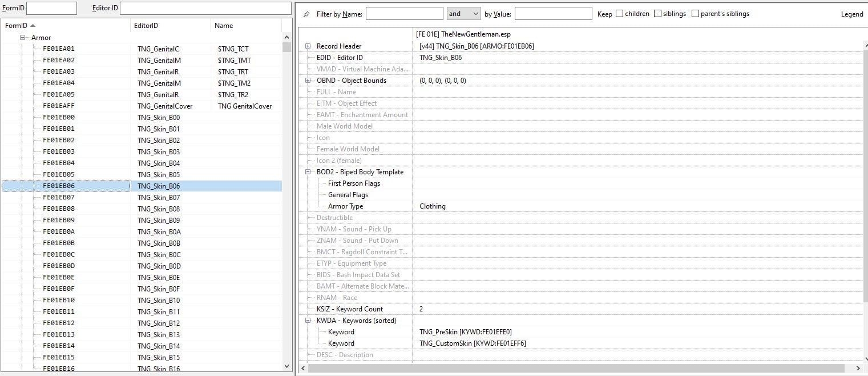Click the Record Header ARMO value
The width and height of the screenshot is (868, 376).
tap(477, 46)
